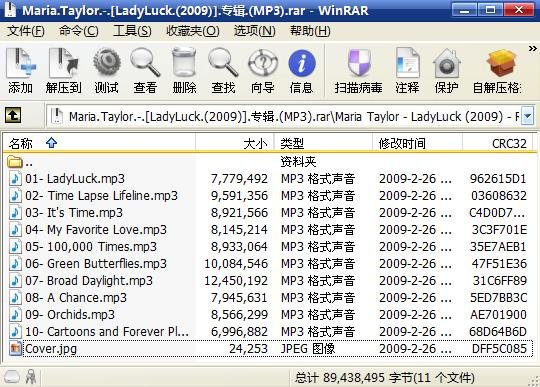540x387 pixels.
Task: Open the 帮助(H) menu
Action: (x=310, y=31)
